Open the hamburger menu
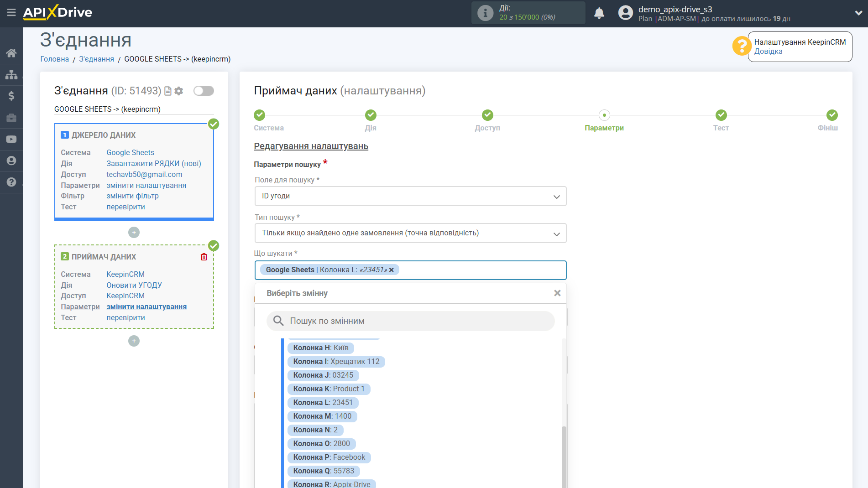 (x=11, y=12)
